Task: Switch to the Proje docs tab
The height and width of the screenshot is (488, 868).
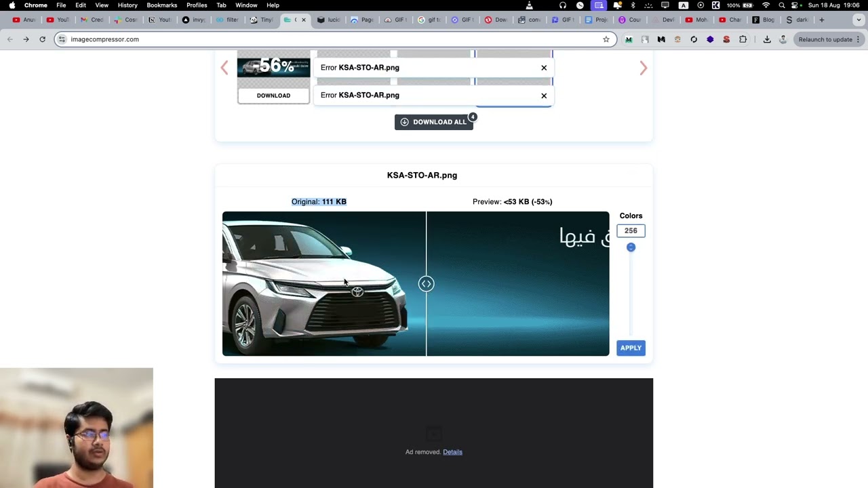Action: pos(597,20)
